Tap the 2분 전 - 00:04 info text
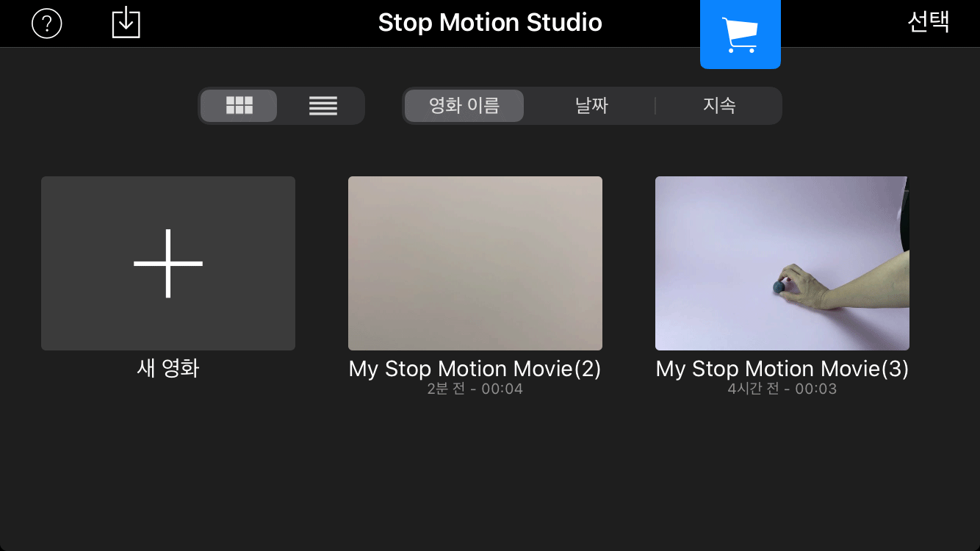The image size is (980, 551). (475, 389)
